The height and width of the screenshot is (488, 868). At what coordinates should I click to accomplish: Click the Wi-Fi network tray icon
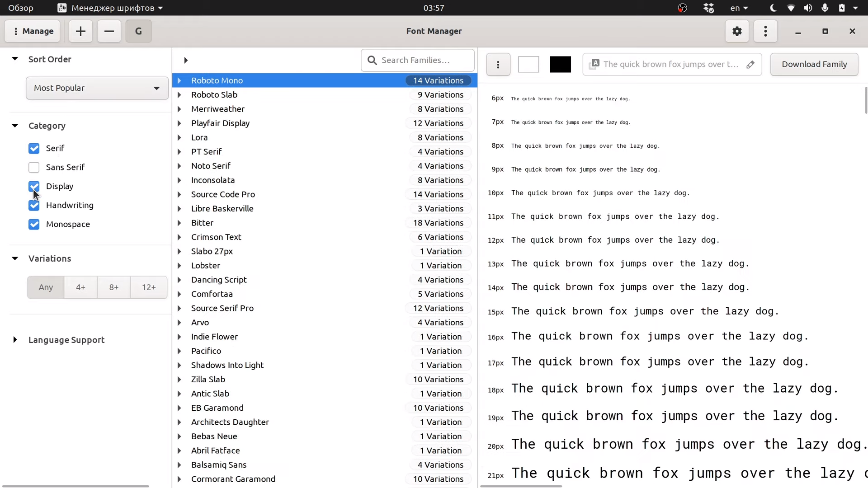click(791, 8)
